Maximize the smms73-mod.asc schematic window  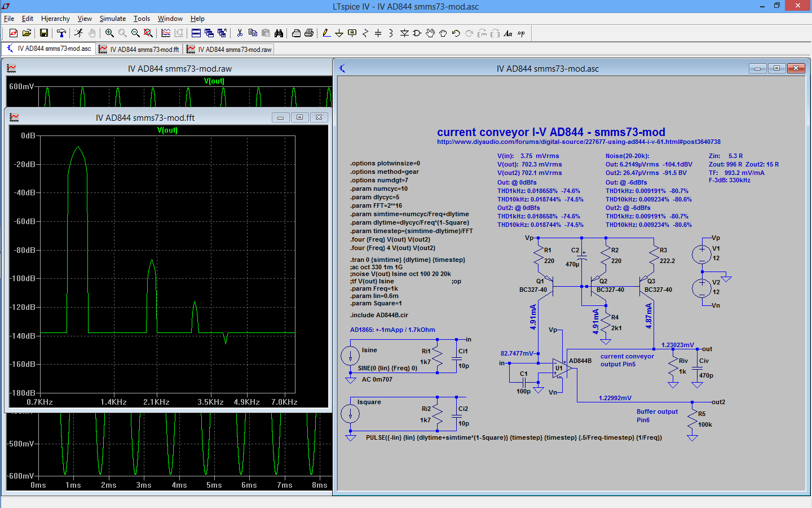click(x=776, y=68)
